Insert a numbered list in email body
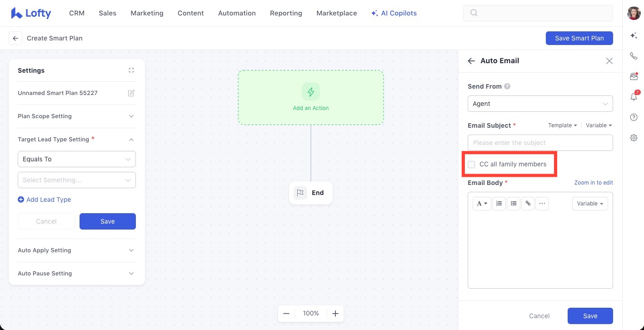This screenshot has width=644, height=330. click(x=499, y=204)
